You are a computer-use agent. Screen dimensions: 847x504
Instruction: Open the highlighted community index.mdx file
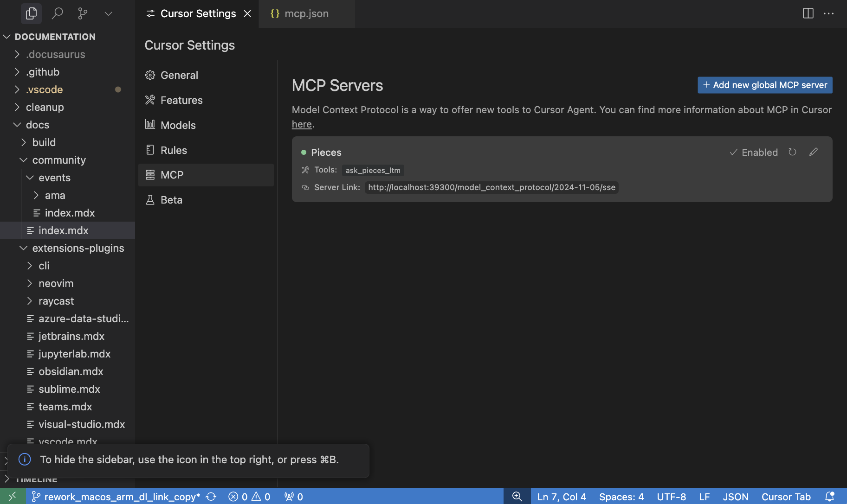point(67,230)
